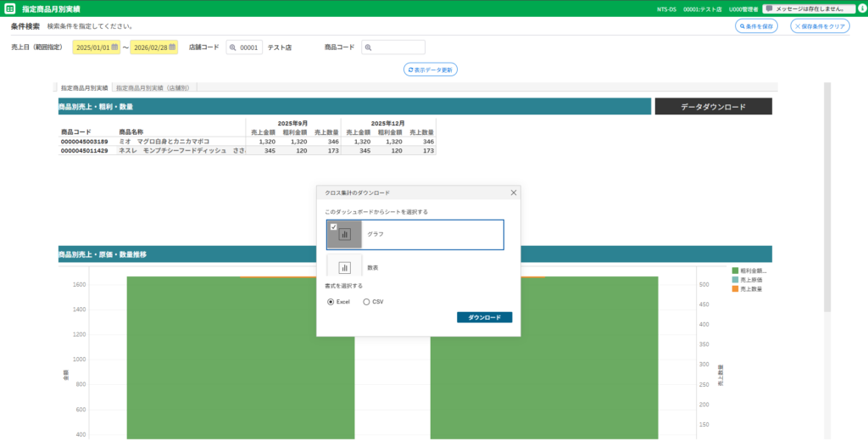
Task: Click the メッセージは存在しません message box
Action: (x=809, y=8)
